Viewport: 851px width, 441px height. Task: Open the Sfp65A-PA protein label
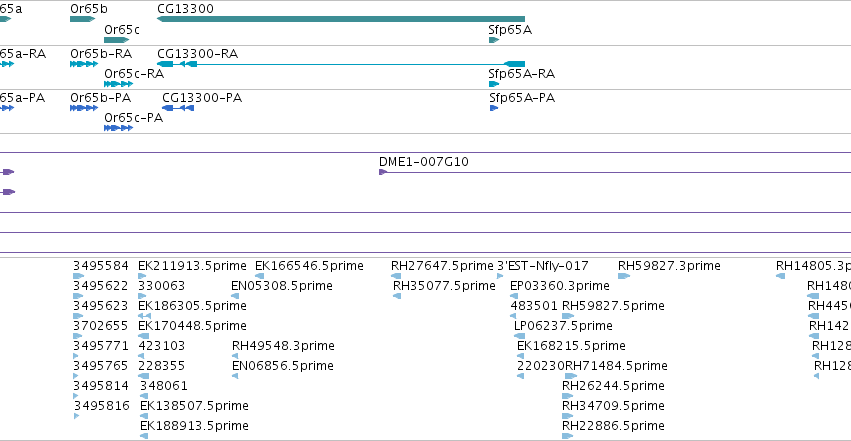coord(522,98)
